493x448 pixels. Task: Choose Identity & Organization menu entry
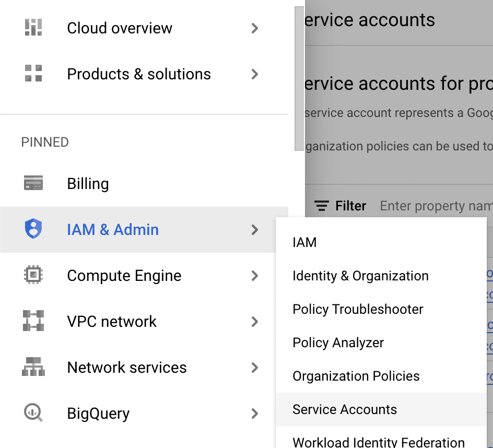[360, 276]
